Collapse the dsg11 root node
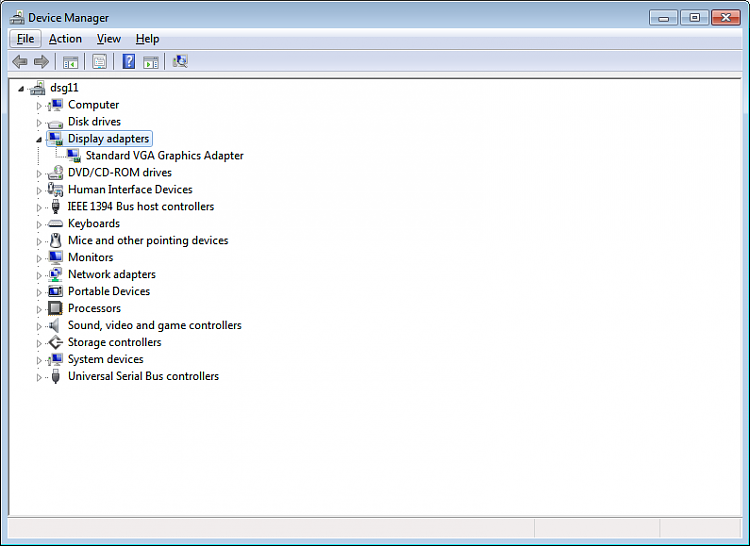Viewport: 750px width, 546px height. [21, 88]
